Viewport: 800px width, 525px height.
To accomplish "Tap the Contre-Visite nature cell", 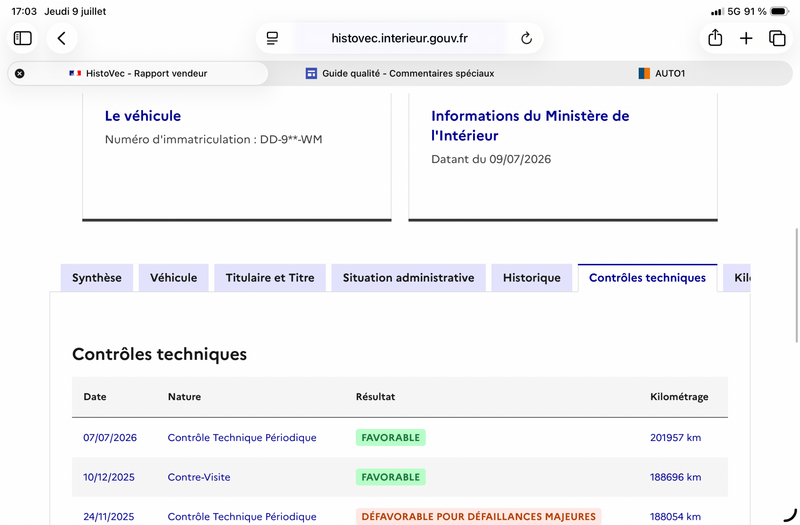I will point(199,477).
